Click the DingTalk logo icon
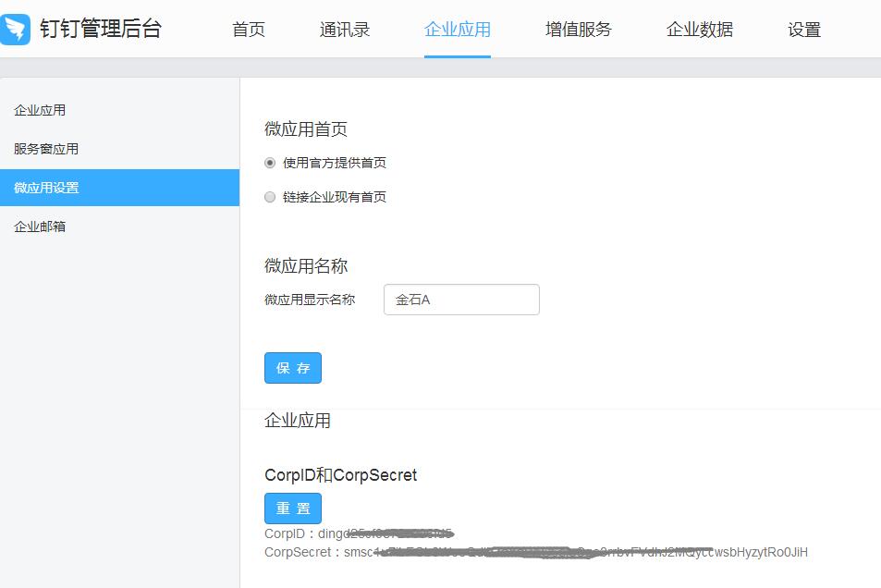 coord(16,29)
